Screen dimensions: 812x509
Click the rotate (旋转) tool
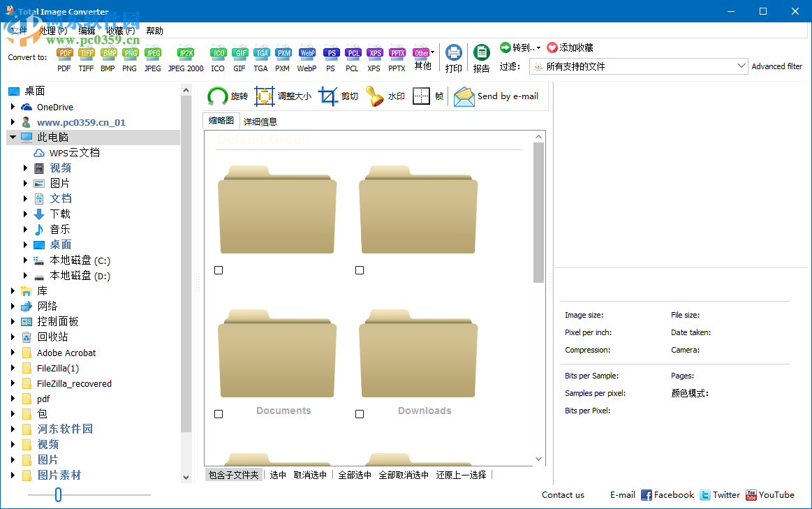click(x=228, y=96)
